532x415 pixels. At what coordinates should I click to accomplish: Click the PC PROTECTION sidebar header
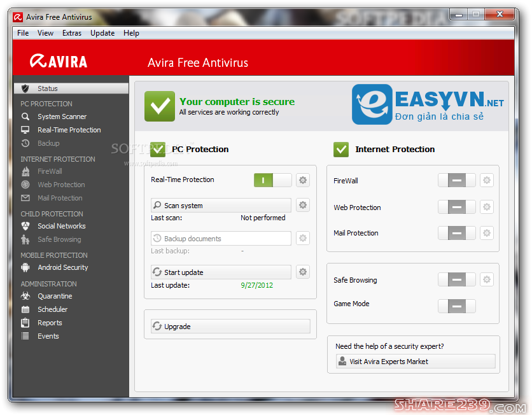click(46, 104)
